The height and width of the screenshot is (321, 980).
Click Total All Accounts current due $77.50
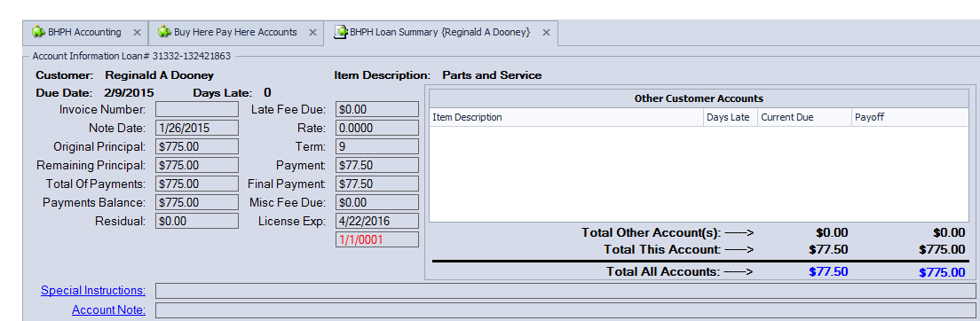click(828, 272)
